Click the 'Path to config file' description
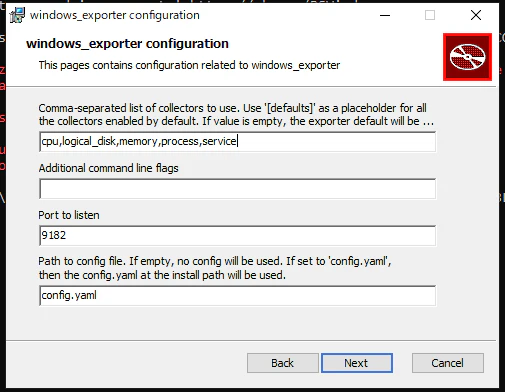 tap(215, 268)
